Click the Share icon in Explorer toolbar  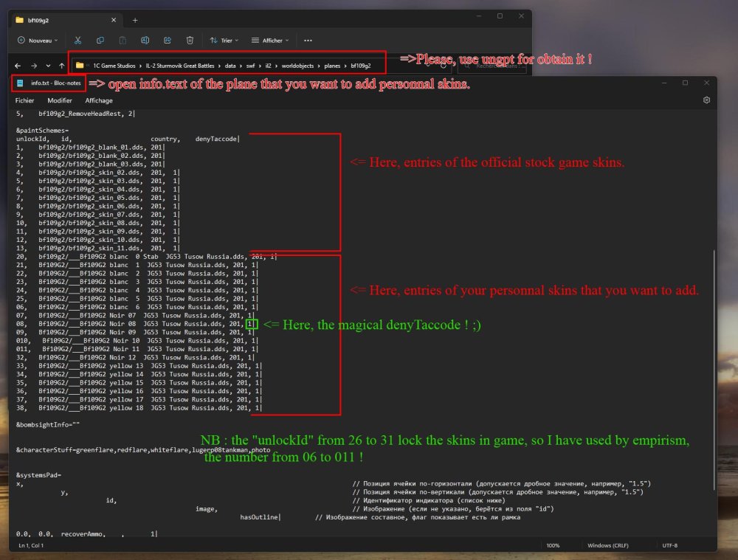point(168,40)
